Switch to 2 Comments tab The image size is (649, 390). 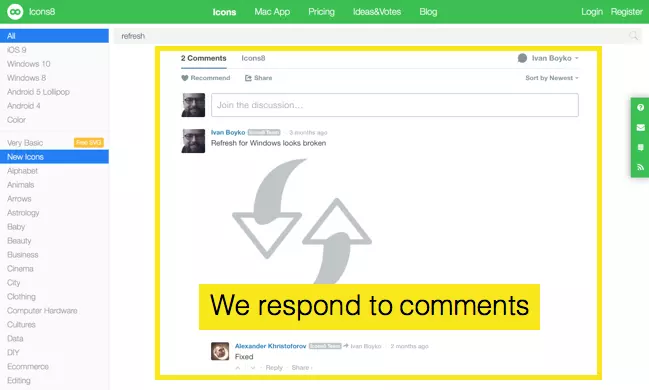point(204,58)
